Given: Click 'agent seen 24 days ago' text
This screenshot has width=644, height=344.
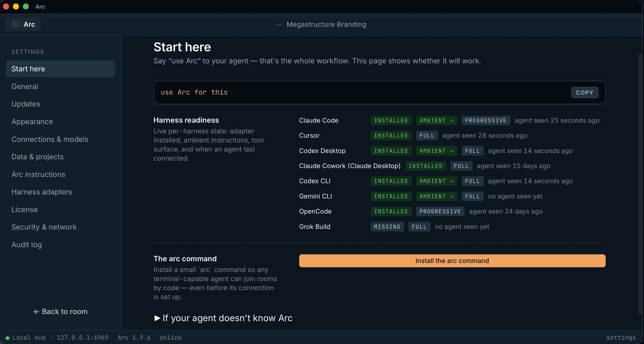Looking at the screenshot, I should pos(506,212).
